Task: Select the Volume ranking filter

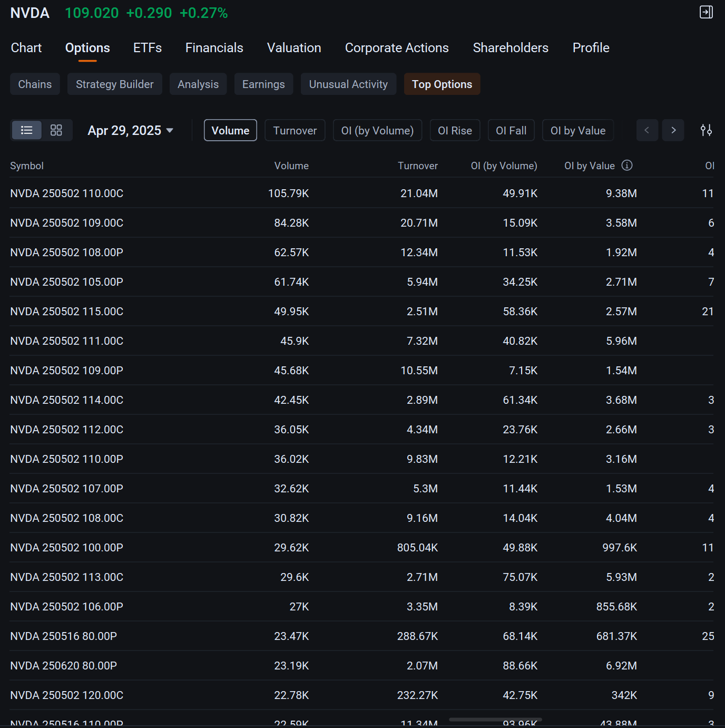Action: tap(230, 130)
